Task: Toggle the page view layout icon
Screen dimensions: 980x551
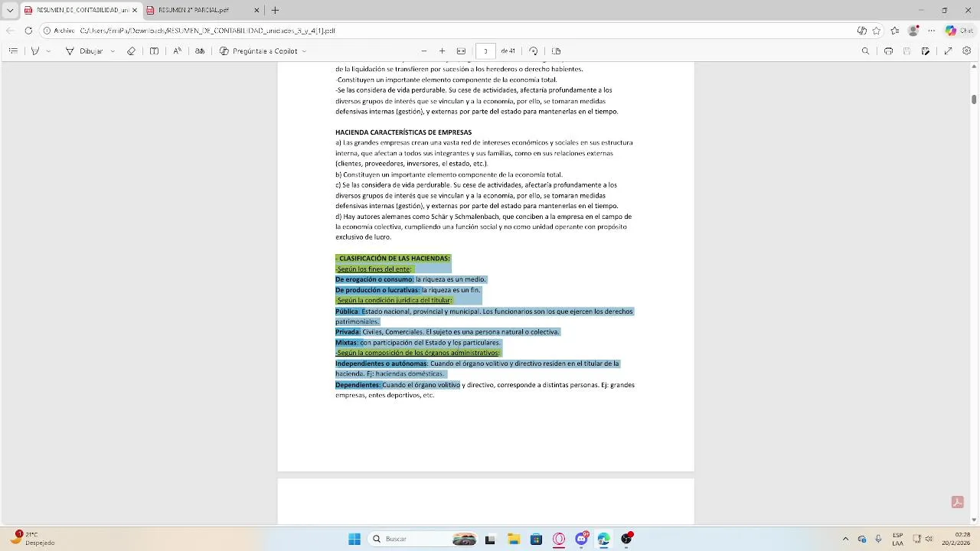Action: coord(154,51)
